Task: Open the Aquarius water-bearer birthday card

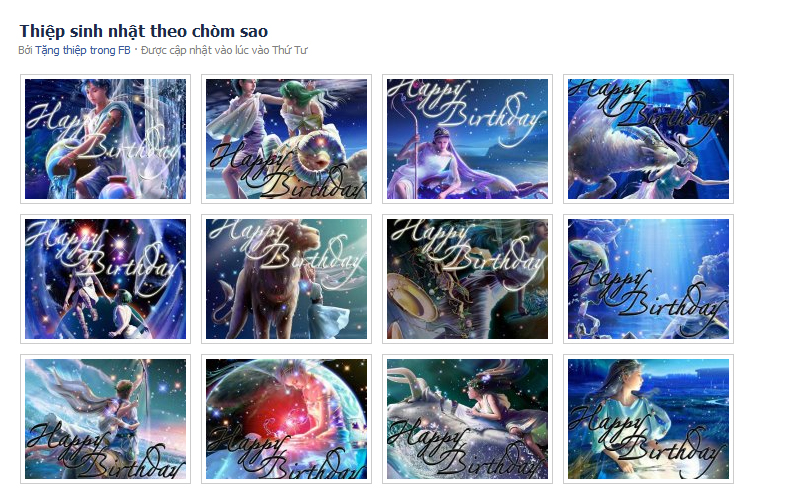Action: tap(106, 139)
